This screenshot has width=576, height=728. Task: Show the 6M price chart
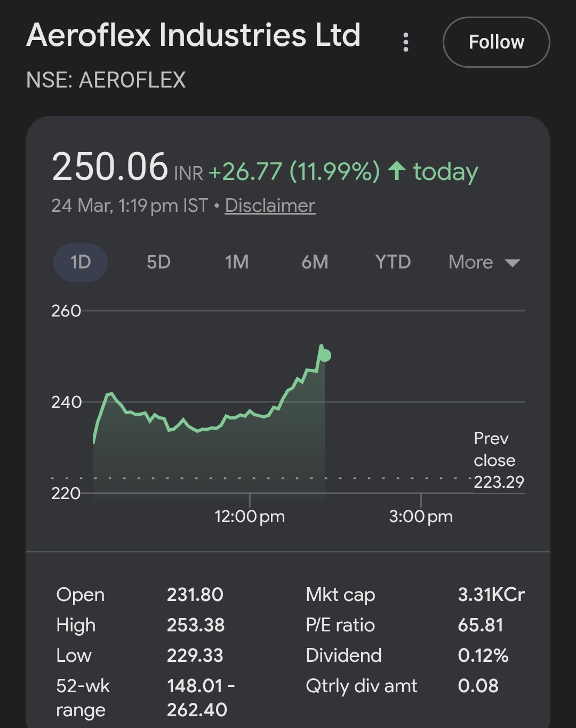[315, 262]
